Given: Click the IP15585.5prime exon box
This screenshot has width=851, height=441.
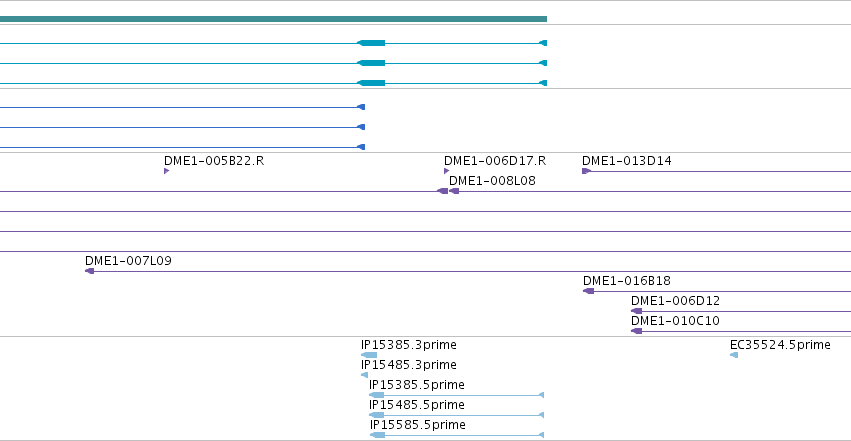Looking at the screenshot, I should 378,435.
